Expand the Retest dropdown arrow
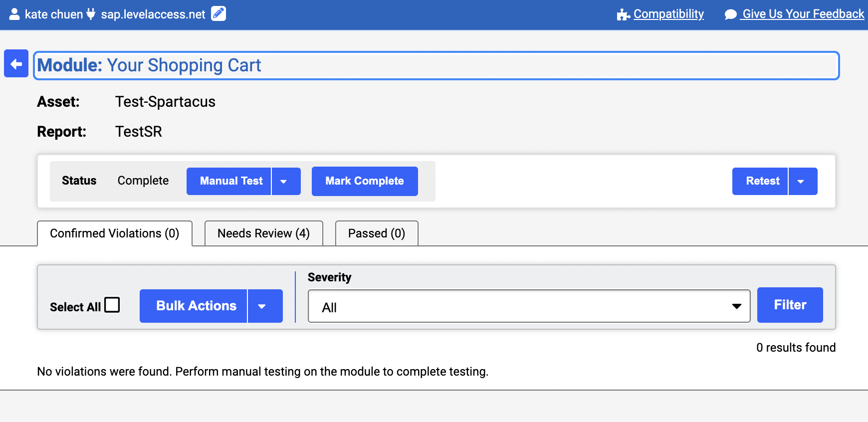The width and height of the screenshot is (868, 422). [803, 181]
